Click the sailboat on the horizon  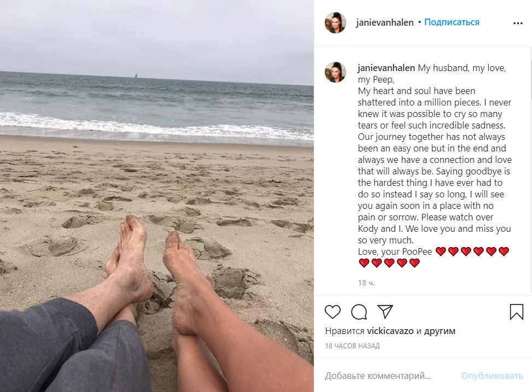click(136, 75)
